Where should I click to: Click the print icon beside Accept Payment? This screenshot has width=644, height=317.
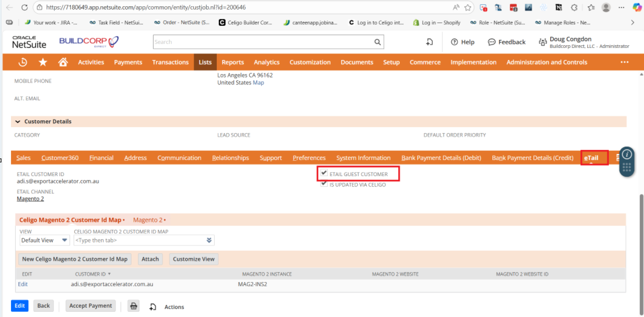[134, 306]
